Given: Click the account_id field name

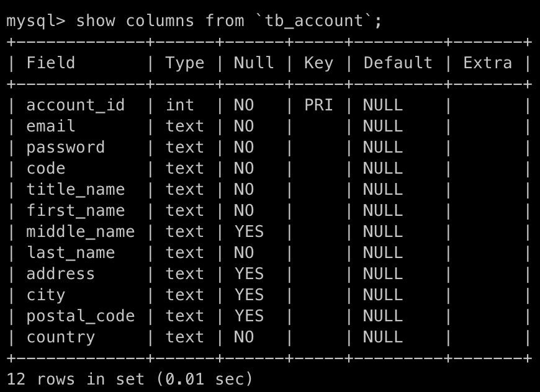Looking at the screenshot, I should (75, 105).
